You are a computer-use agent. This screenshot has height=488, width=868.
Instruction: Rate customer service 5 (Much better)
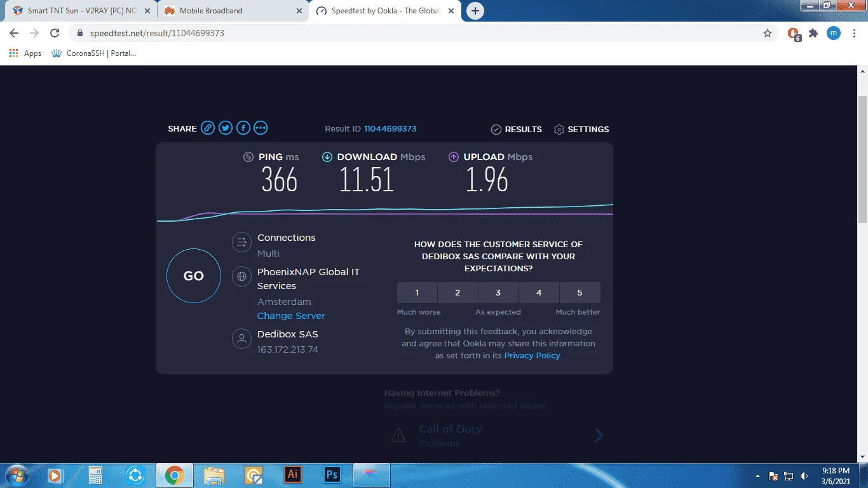coord(580,293)
